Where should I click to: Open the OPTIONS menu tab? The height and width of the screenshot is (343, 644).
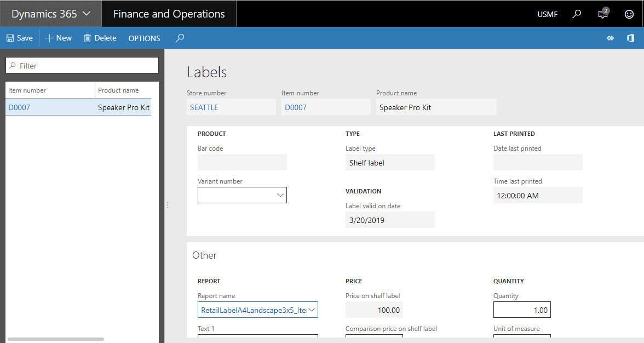pyautogui.click(x=144, y=38)
